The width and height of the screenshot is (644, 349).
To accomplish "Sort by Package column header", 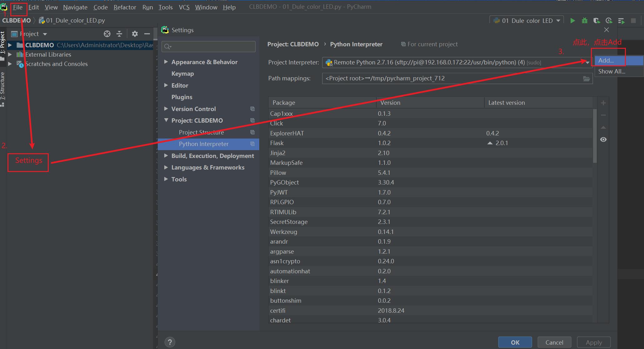I will click(x=322, y=103).
